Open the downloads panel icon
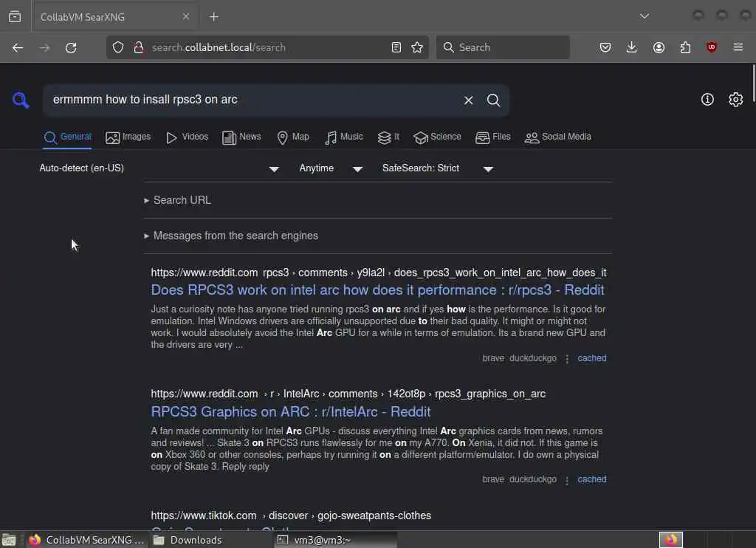This screenshot has height=548, width=756. click(632, 47)
